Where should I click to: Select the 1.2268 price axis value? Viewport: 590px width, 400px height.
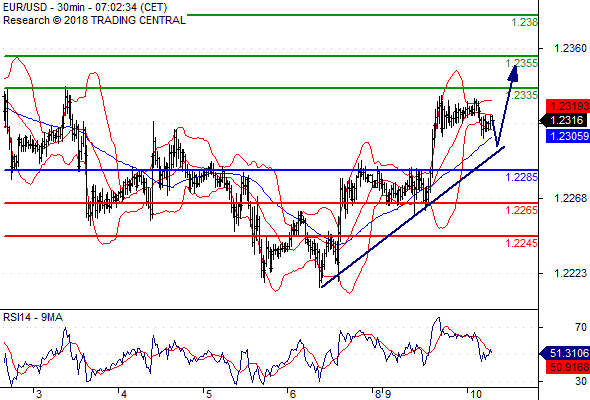coord(570,198)
